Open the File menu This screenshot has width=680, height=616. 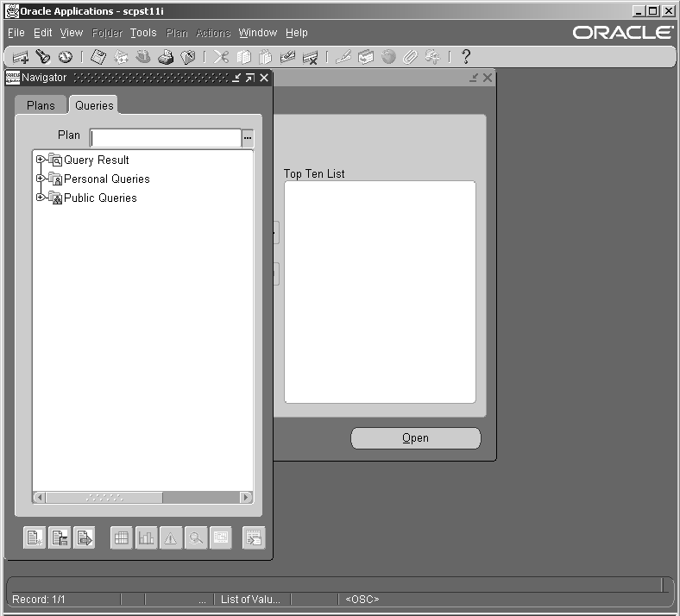coord(16,33)
